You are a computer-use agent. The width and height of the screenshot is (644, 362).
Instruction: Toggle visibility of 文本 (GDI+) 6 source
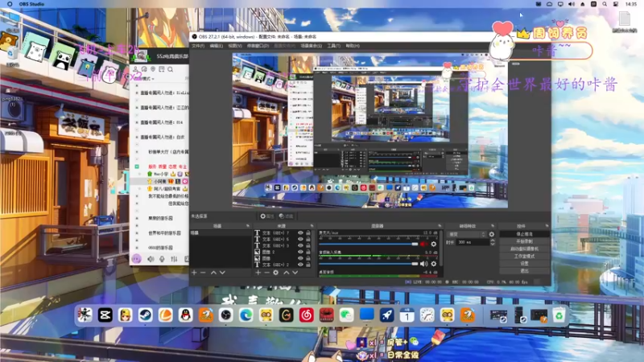[300, 239]
